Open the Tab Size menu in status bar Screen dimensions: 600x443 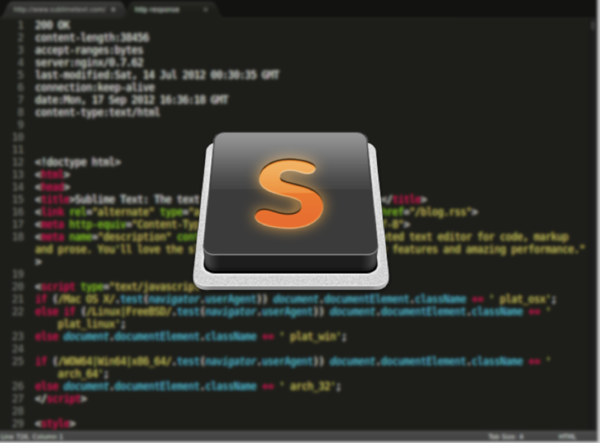click(505, 436)
